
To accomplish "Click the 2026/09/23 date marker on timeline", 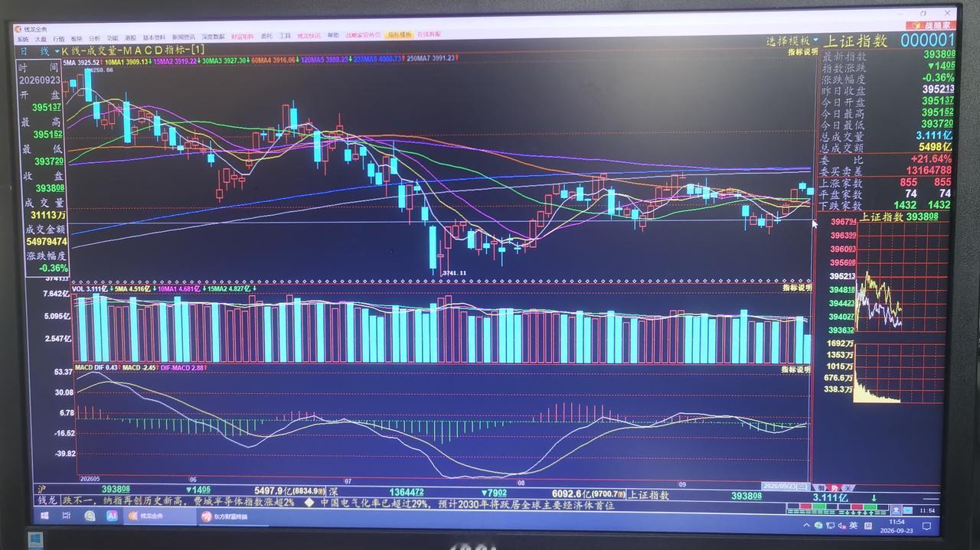I will click(785, 486).
